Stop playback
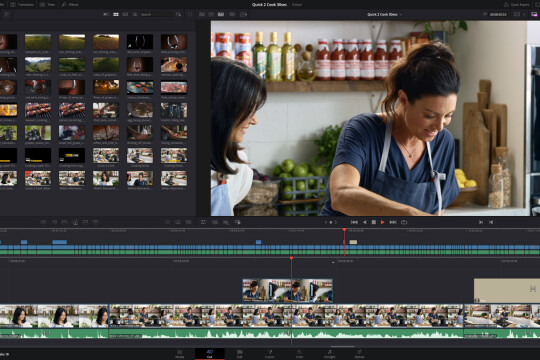540x360 pixels. click(374, 222)
